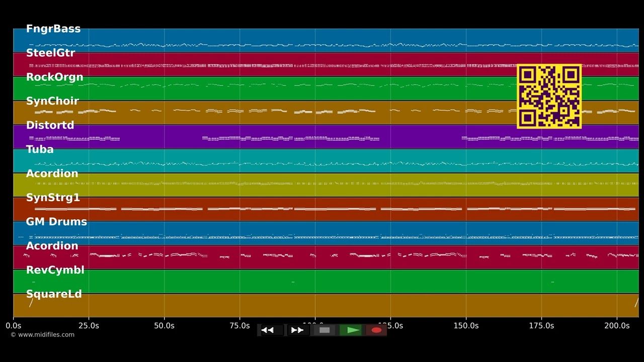Select the SynStrg1 track label
The height and width of the screenshot is (362, 644).
(x=53, y=198)
